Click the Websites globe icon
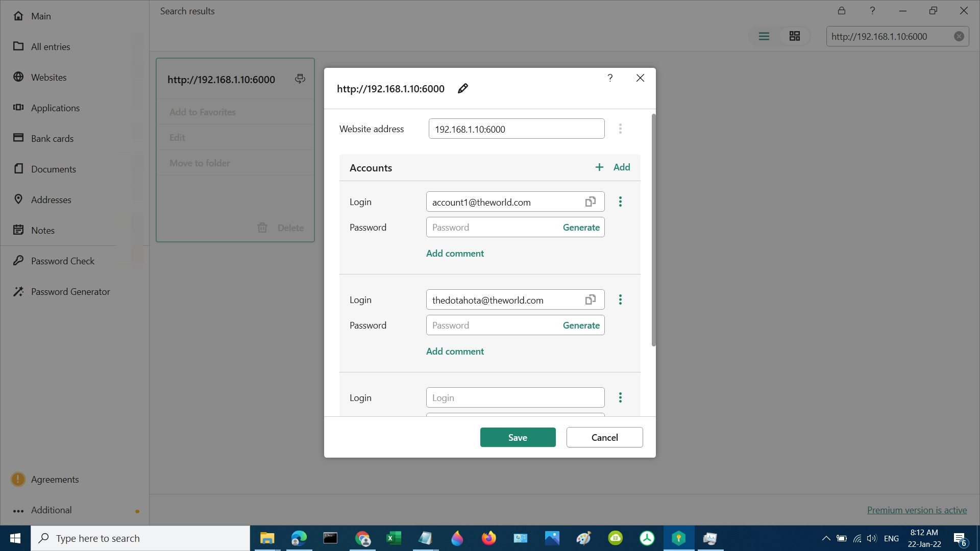Image resolution: width=980 pixels, height=551 pixels. (x=18, y=77)
